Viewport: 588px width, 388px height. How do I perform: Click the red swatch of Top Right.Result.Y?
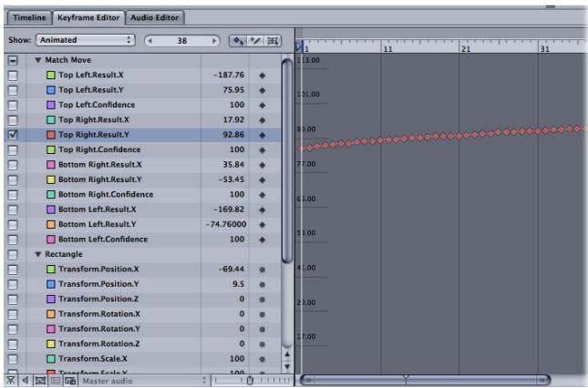point(51,135)
